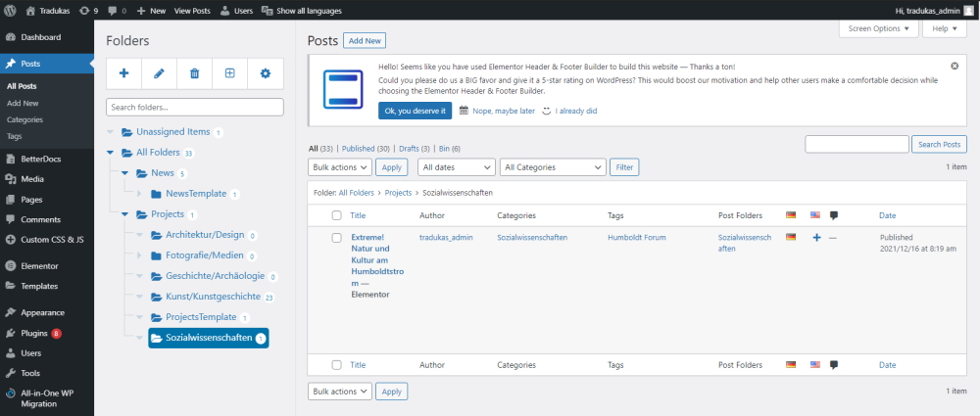Click the WordPress logo in admin bar
This screenshot has width=980, height=416.
[x=10, y=11]
